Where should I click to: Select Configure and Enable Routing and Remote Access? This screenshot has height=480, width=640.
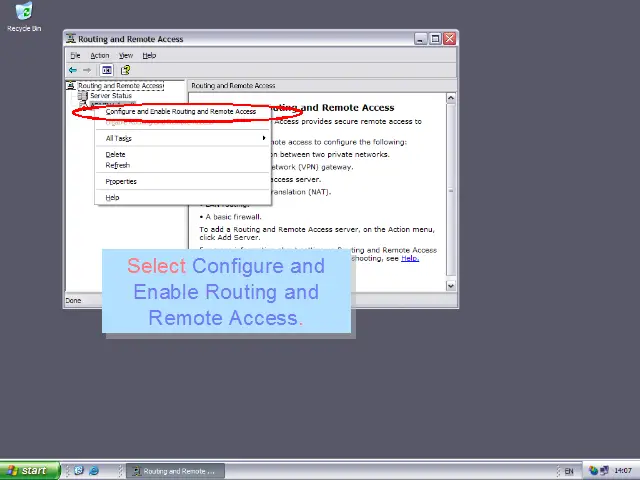pyautogui.click(x=180, y=111)
